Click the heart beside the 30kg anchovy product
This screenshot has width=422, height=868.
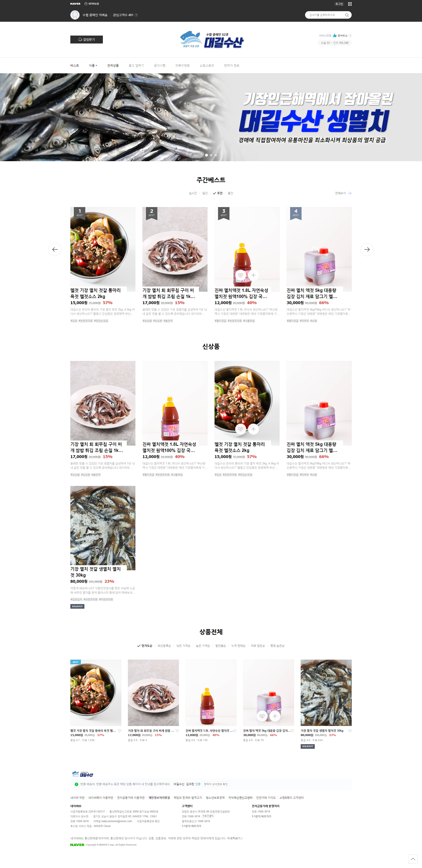350,731
